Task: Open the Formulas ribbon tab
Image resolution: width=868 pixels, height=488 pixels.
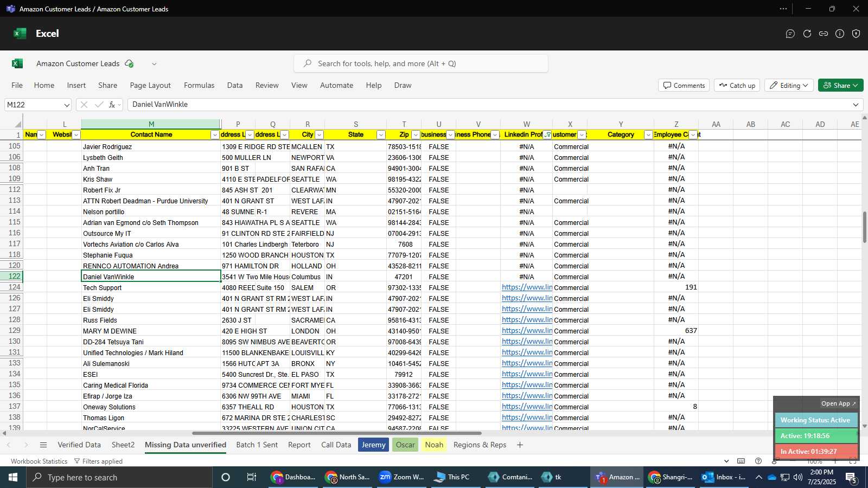Action: point(199,85)
